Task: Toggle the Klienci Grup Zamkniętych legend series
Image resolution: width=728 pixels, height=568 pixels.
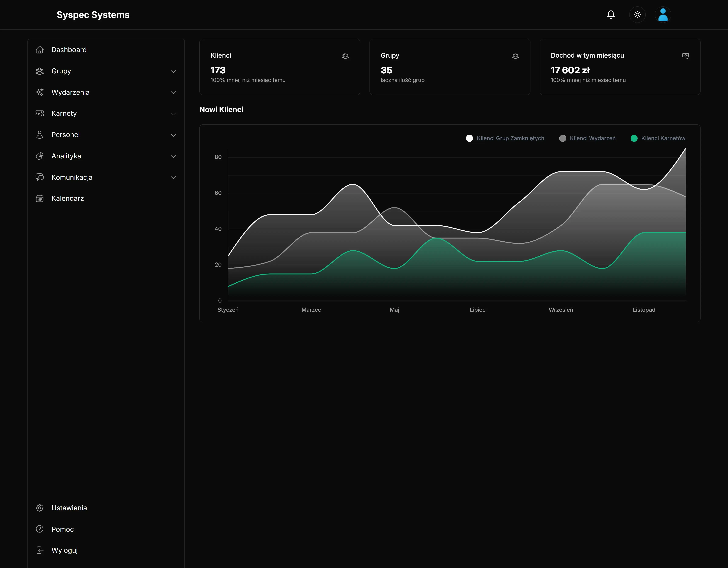Action: (510, 138)
